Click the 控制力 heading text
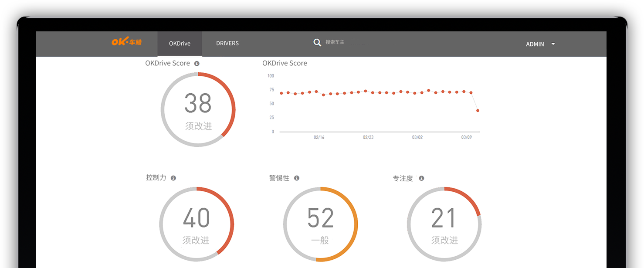The image size is (644, 268). point(156,178)
